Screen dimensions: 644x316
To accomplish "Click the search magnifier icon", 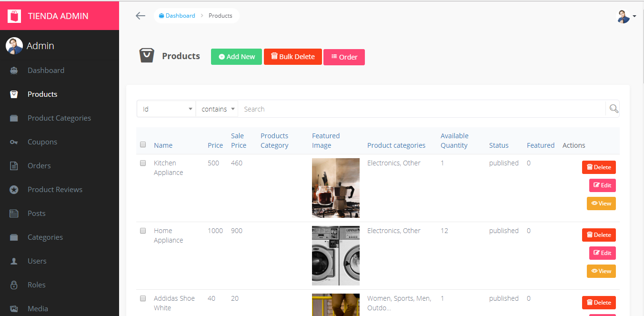I will (x=614, y=109).
